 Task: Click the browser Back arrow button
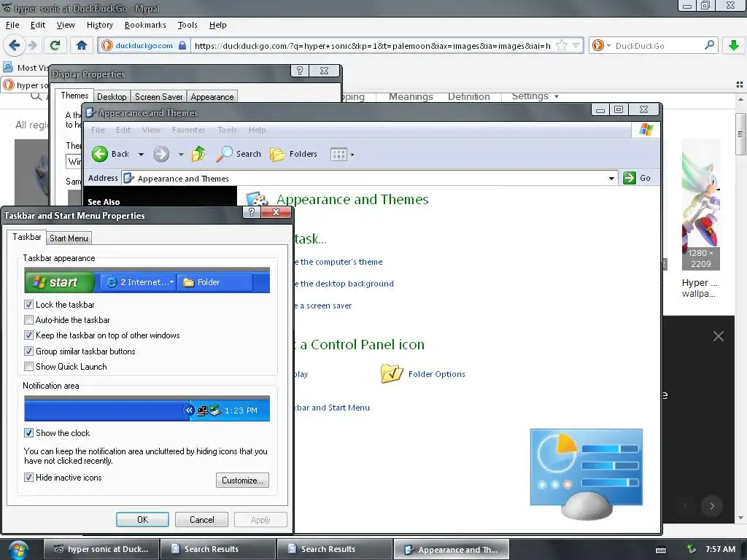pos(14,45)
